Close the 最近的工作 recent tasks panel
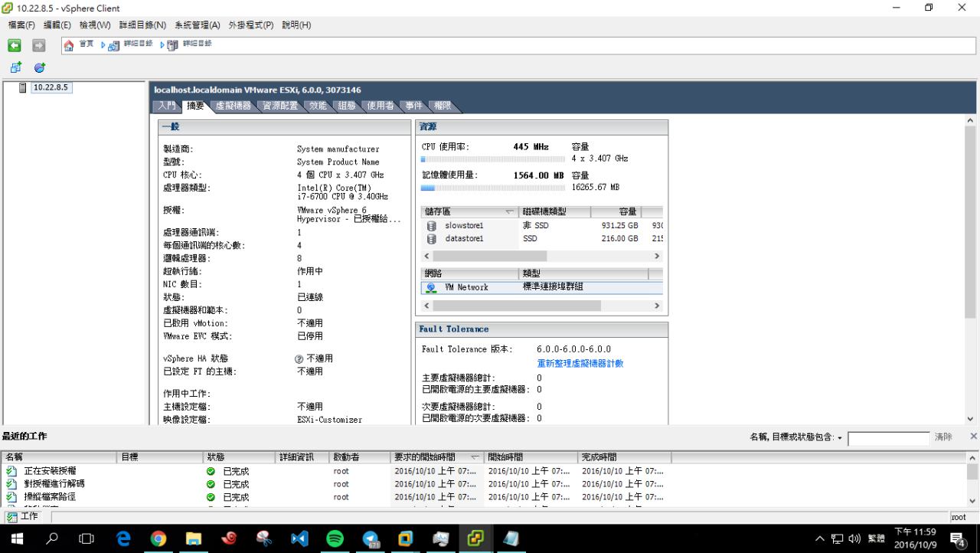This screenshot has height=553, width=980. pyautogui.click(x=973, y=436)
